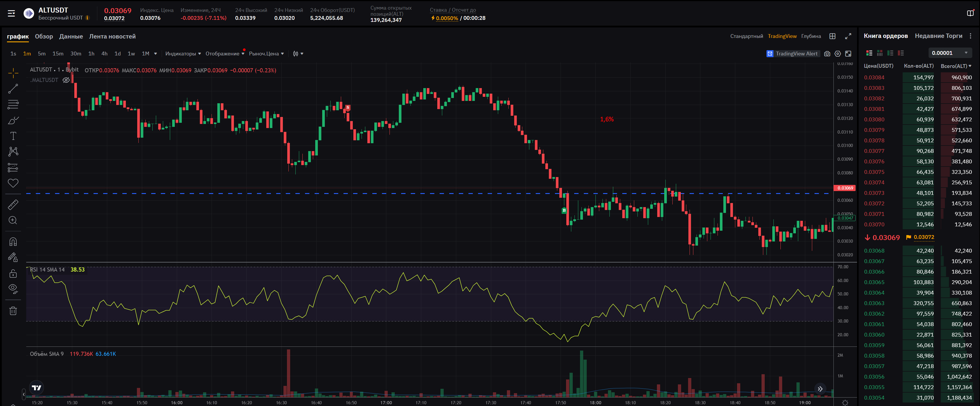Activate the magnet snap mode icon
The height and width of the screenshot is (406, 980).
pyautogui.click(x=13, y=242)
